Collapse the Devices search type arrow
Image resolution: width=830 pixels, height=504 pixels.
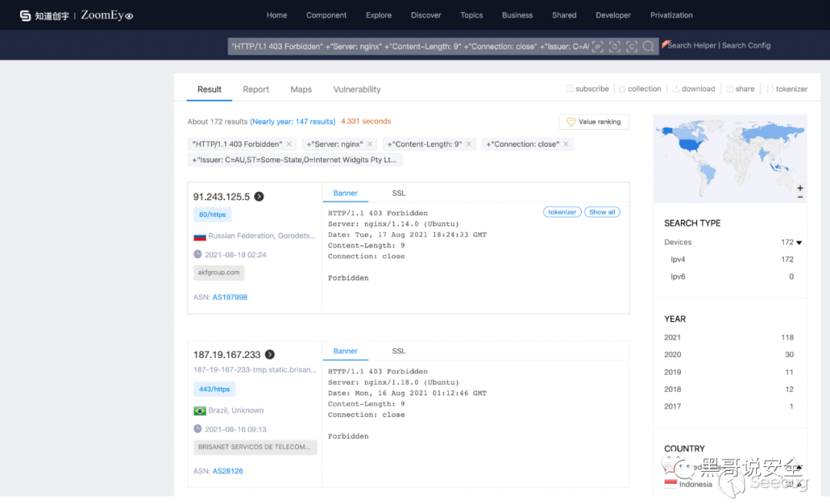[799, 243]
